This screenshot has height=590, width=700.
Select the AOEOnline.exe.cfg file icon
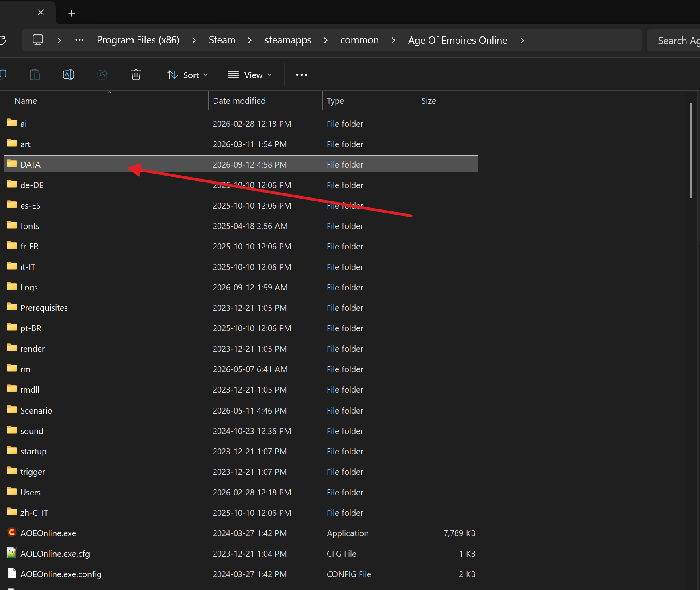tap(12, 553)
